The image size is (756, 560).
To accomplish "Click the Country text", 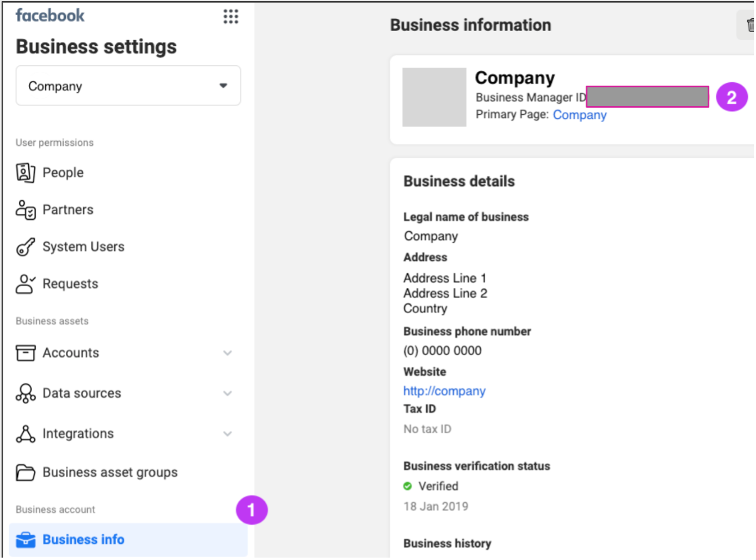I will [x=425, y=309].
